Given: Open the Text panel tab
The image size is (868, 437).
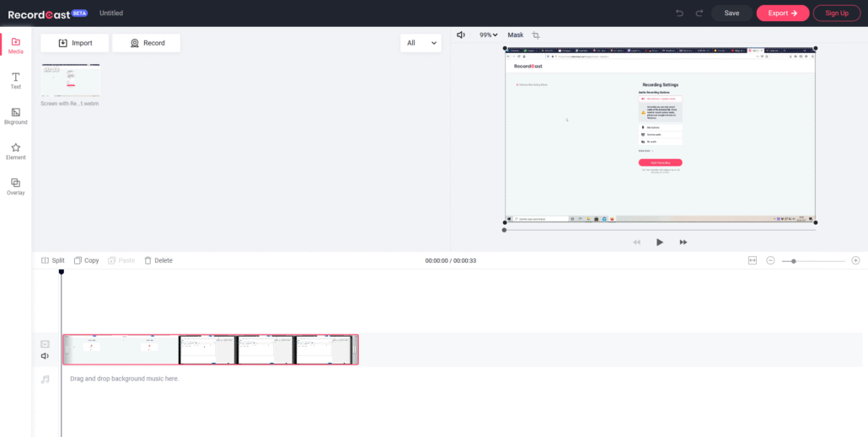Looking at the screenshot, I should point(15,81).
